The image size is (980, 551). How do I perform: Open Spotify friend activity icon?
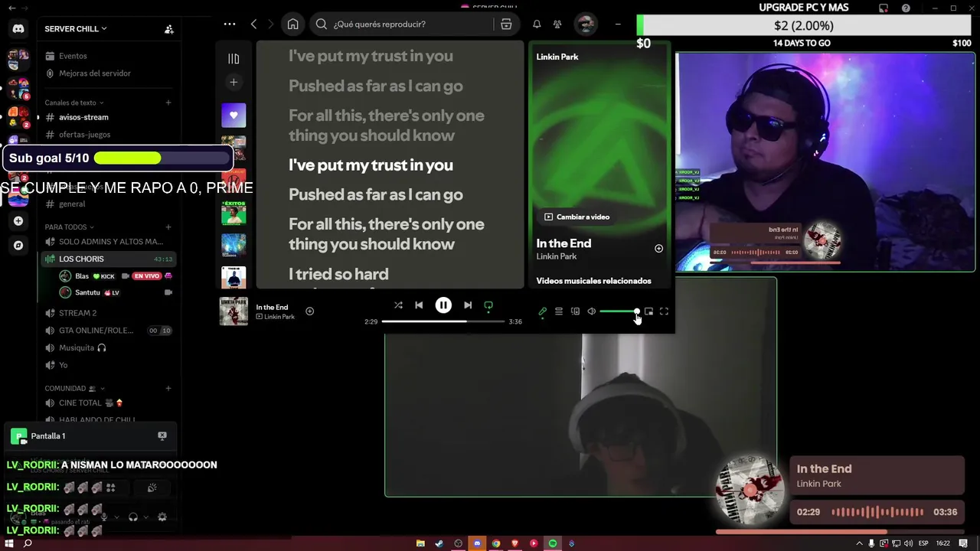click(557, 24)
